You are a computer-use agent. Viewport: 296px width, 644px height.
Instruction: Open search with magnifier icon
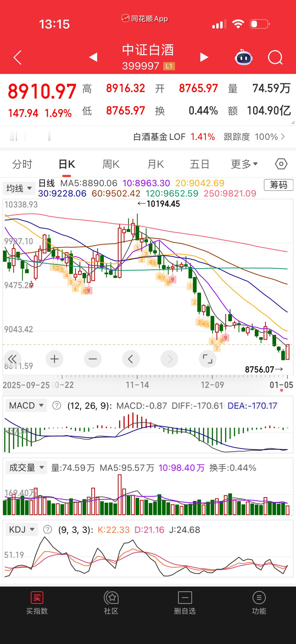tap(275, 58)
